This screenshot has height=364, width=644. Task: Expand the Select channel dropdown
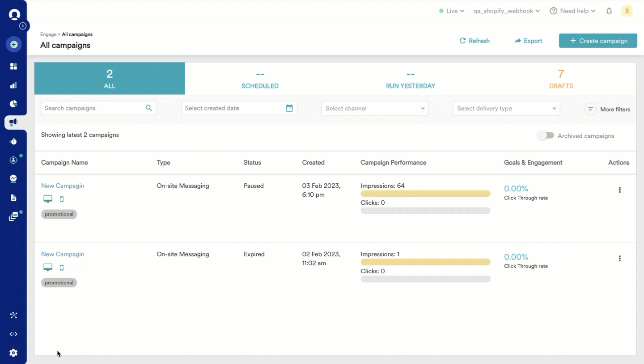[375, 108]
